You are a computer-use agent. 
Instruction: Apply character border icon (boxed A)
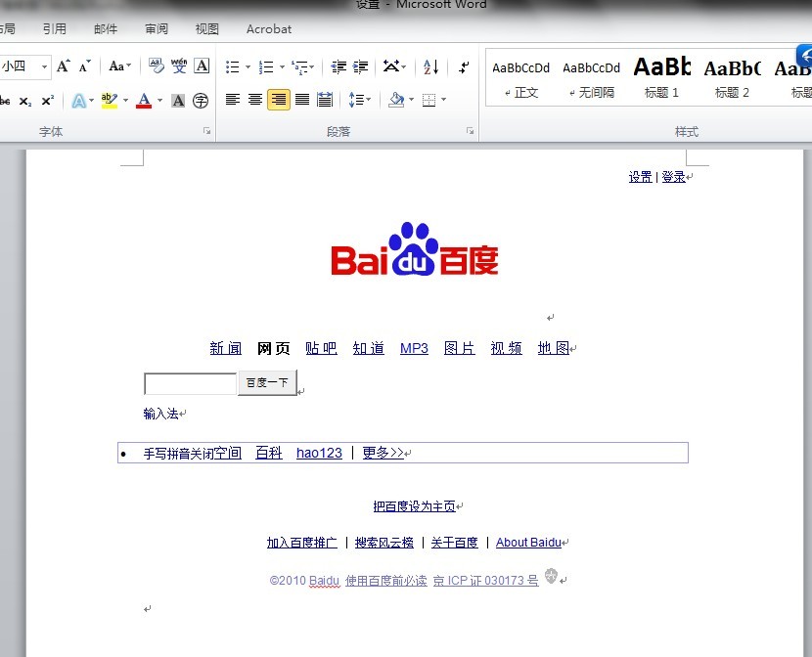tap(202, 66)
